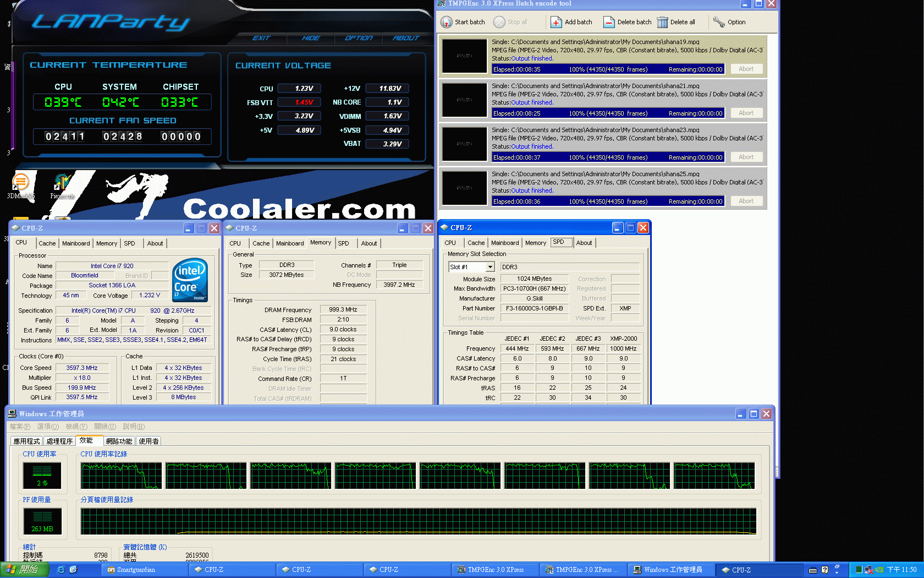
Task: Click the NB Frequency value 3997.2 MHz
Action: pyautogui.click(x=399, y=285)
